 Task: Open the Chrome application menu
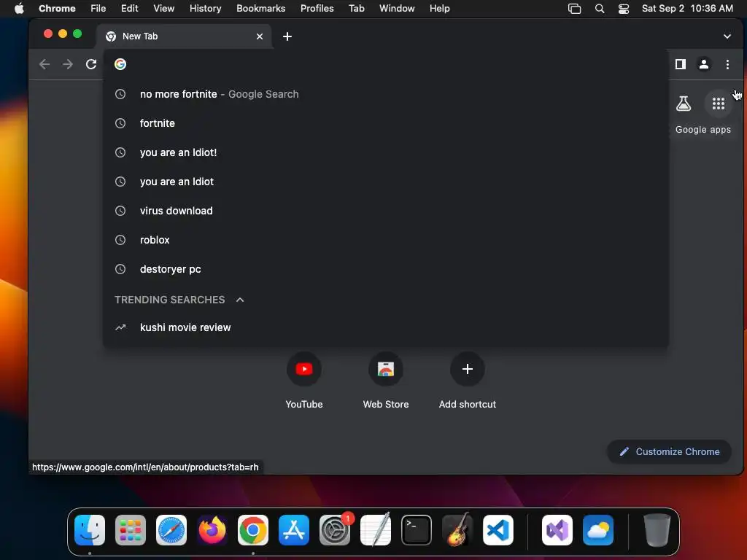57,9
